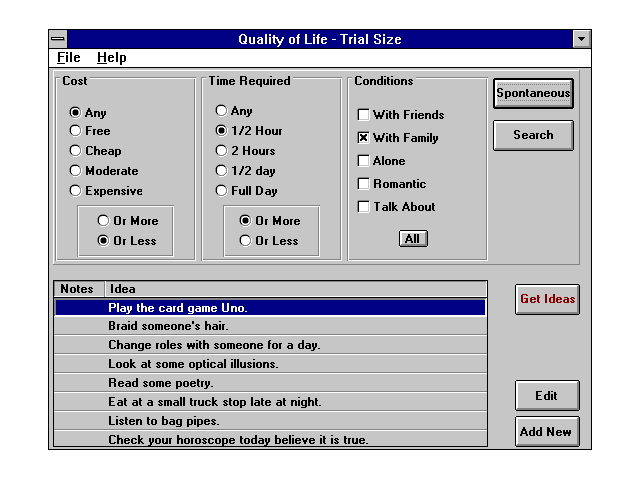The image size is (640, 480).
Task: Click the Add New button
Action: coord(546,432)
